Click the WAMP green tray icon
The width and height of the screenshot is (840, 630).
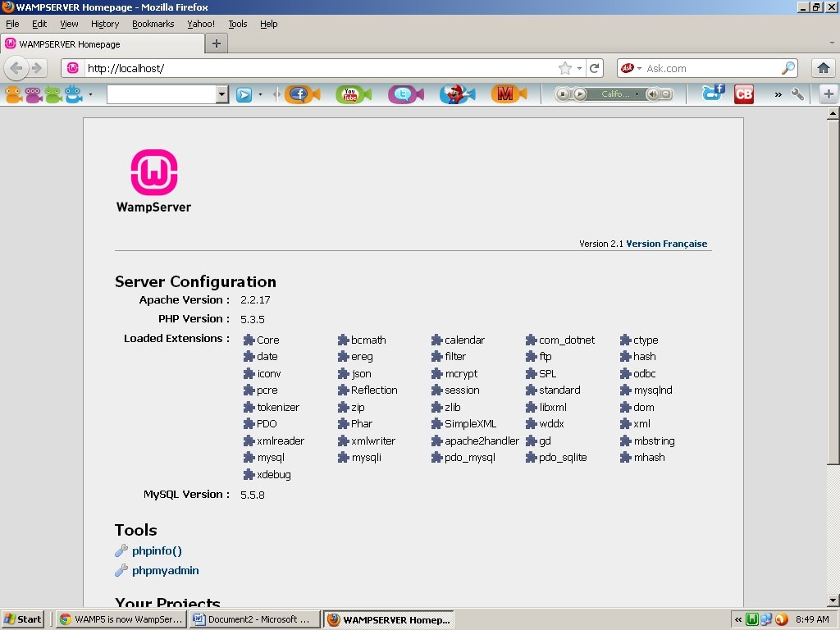[752, 619]
